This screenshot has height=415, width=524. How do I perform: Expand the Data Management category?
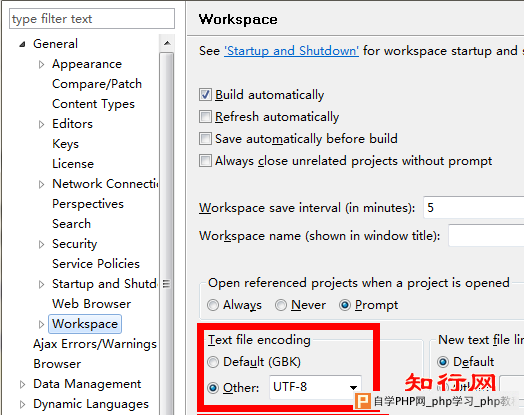tap(22, 384)
